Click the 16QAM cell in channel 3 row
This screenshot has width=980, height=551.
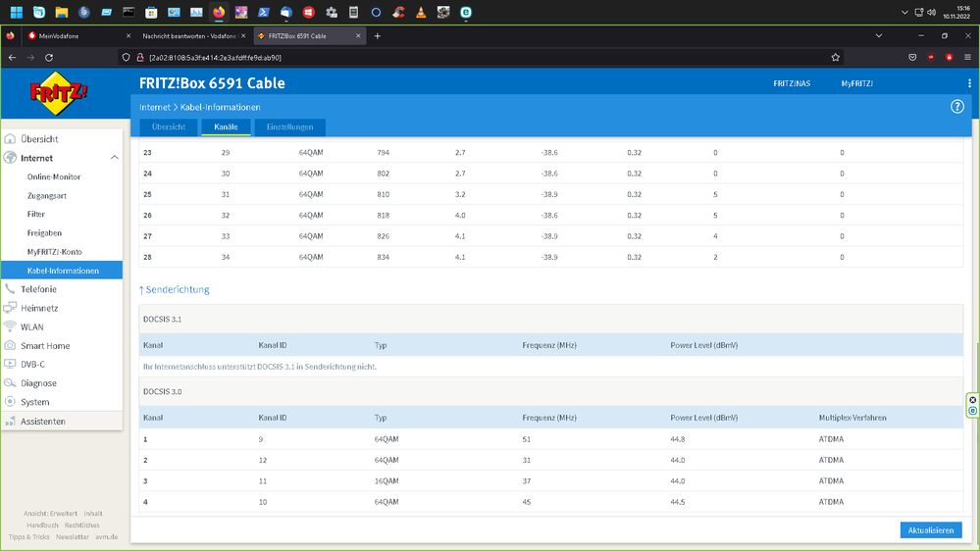pos(387,481)
